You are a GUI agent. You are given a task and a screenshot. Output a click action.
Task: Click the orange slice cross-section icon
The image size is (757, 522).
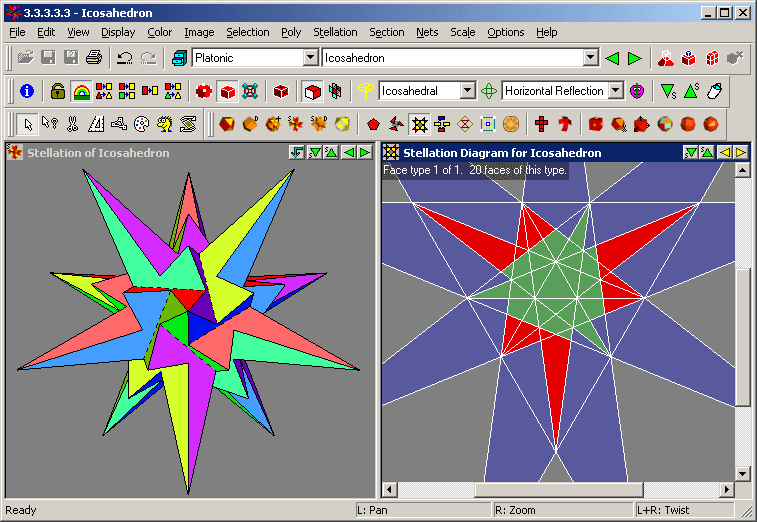tap(511, 124)
